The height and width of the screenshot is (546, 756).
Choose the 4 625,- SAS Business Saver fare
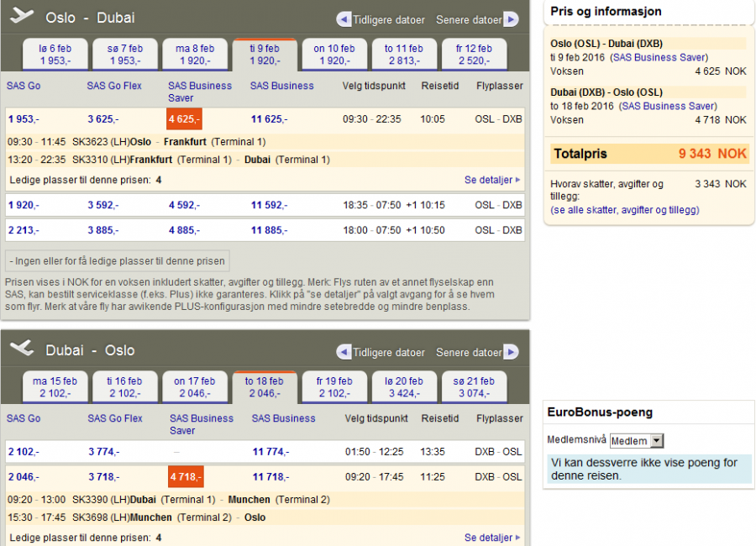pos(184,119)
